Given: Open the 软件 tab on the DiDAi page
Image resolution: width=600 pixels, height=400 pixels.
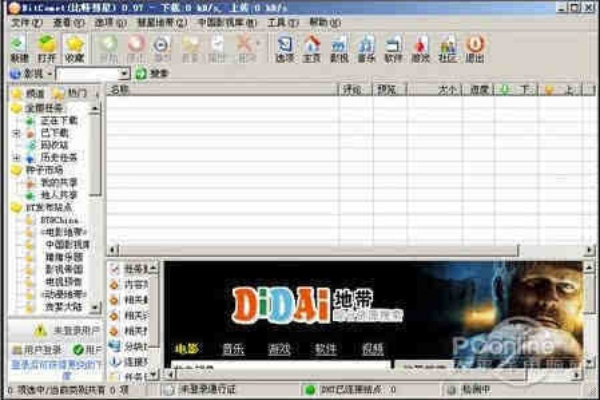Looking at the screenshot, I should [x=326, y=349].
